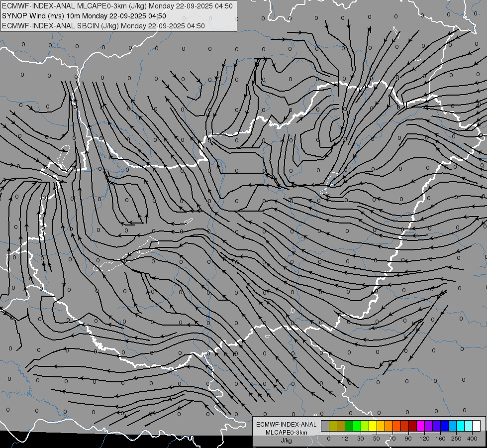
Task: Pick the purple swatch right of the 120 tick
Action: (x=429, y=426)
